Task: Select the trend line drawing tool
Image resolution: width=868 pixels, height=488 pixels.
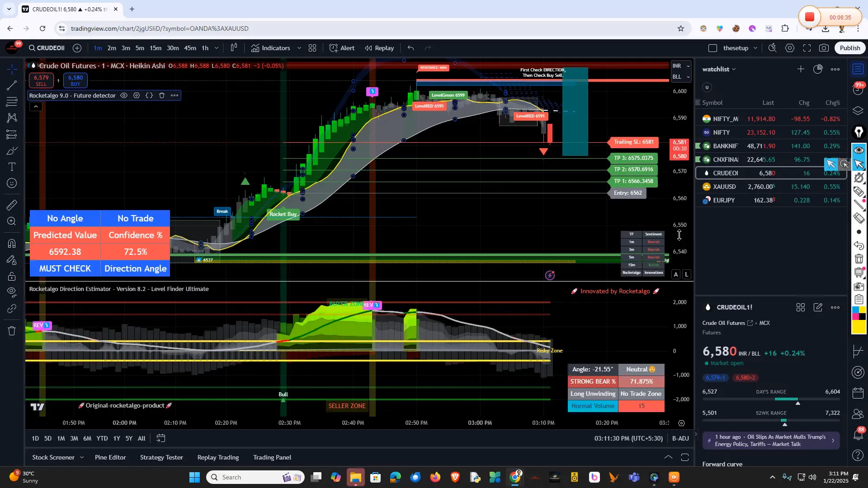Action: click(12, 85)
